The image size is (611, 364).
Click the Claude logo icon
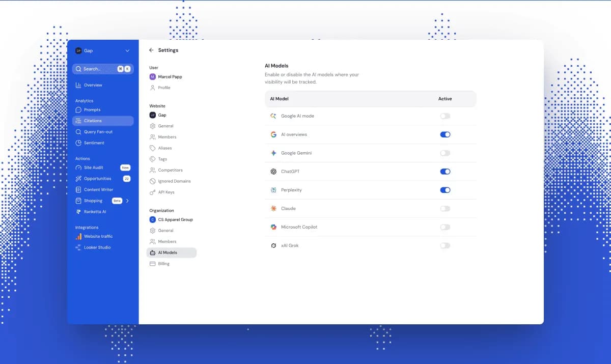tap(273, 208)
